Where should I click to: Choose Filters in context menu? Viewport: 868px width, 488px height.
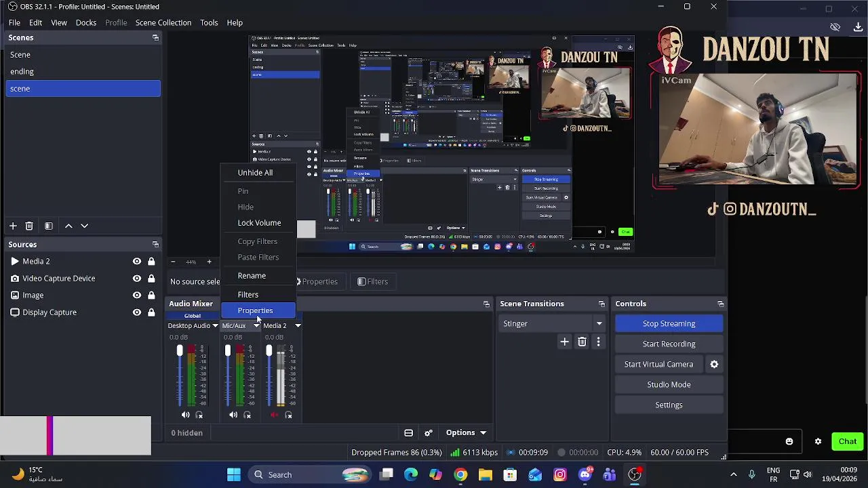pyautogui.click(x=258, y=295)
